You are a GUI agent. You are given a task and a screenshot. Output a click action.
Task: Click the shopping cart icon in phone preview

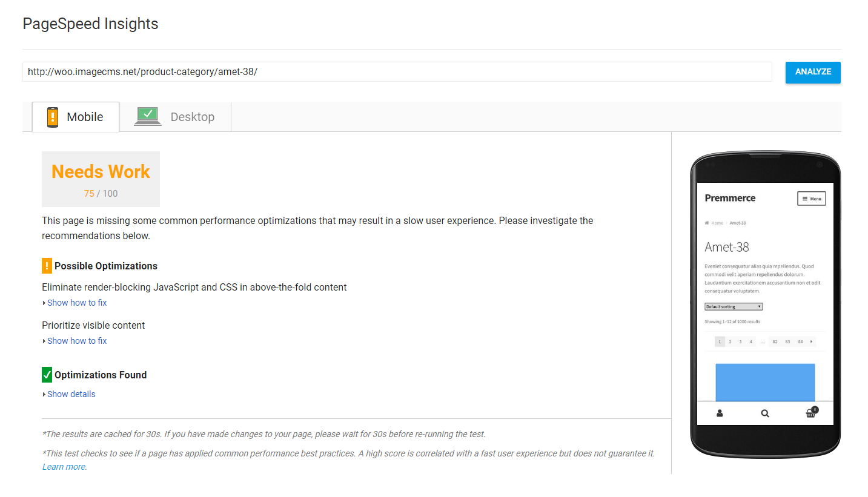(811, 413)
